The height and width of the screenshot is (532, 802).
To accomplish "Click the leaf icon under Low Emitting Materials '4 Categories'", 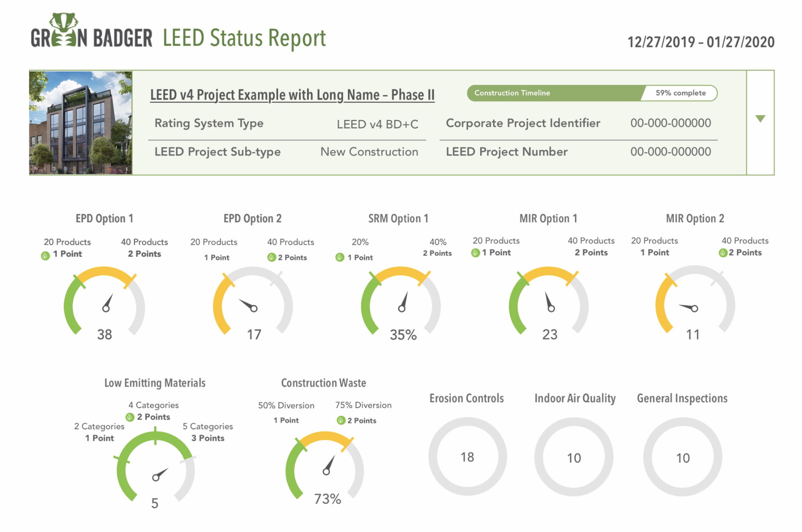I will tap(130, 417).
